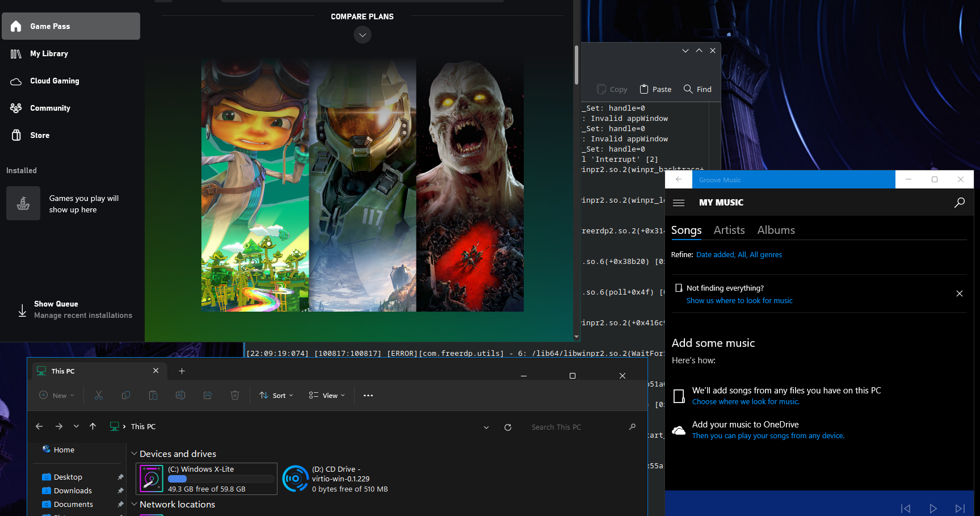Click Show us where to look for music

[x=739, y=301]
